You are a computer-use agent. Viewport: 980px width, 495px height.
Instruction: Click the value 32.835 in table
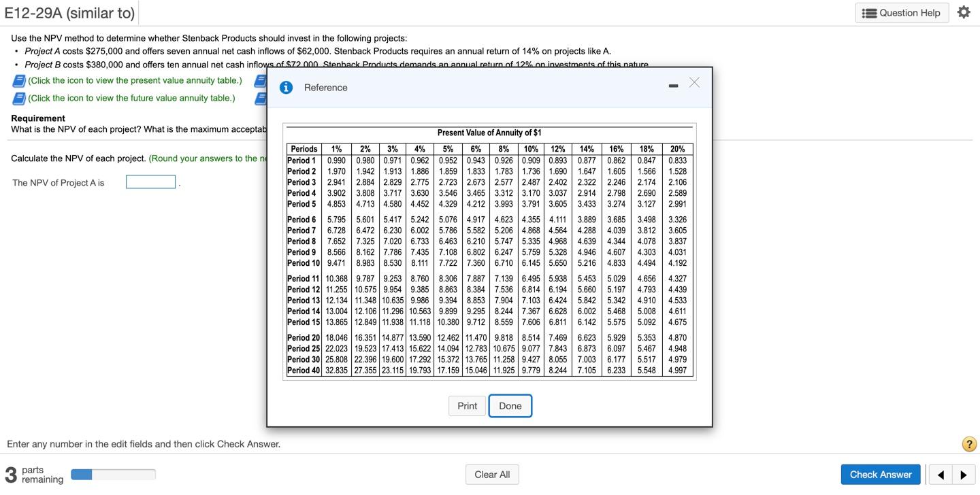click(336, 371)
